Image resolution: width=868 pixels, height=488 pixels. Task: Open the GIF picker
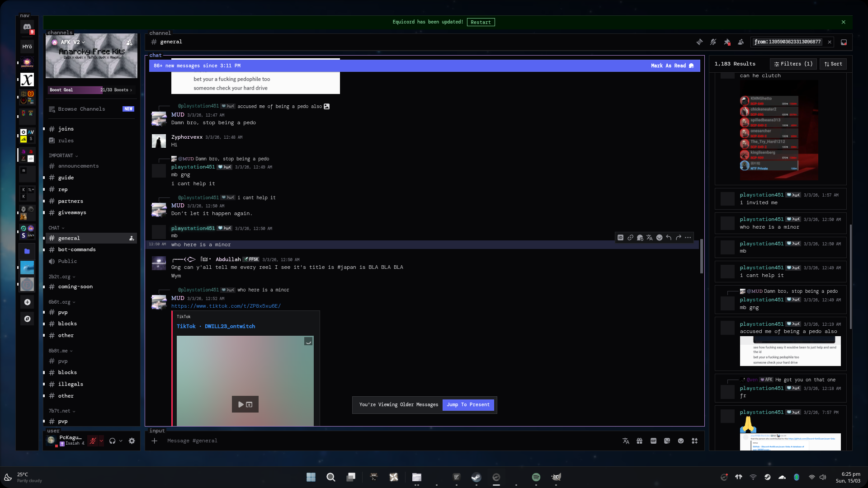[653, 441]
